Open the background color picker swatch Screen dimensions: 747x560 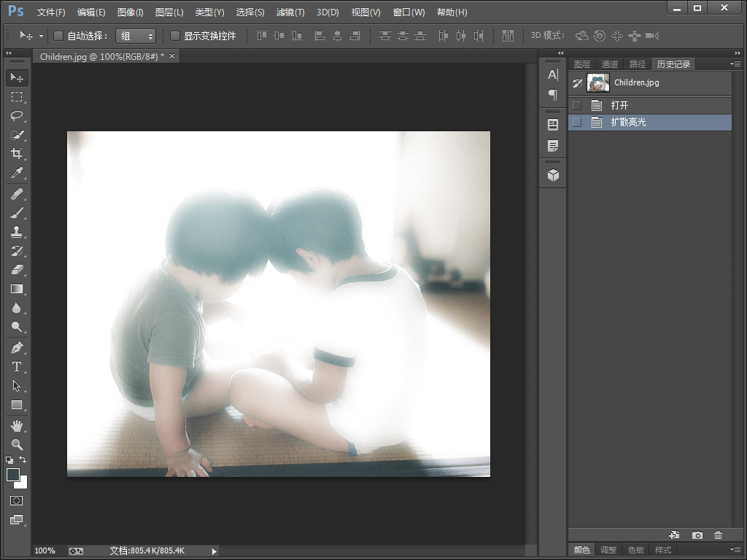click(x=23, y=484)
